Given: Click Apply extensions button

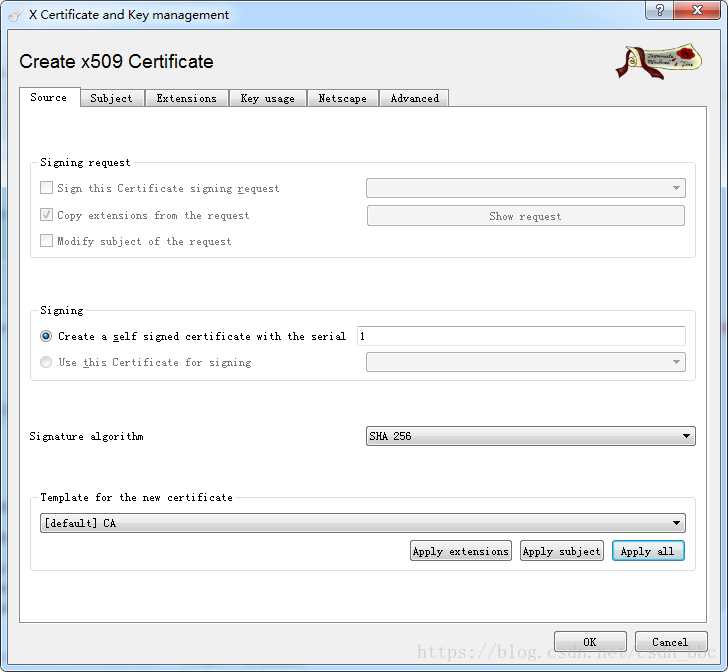Looking at the screenshot, I should 461,551.
